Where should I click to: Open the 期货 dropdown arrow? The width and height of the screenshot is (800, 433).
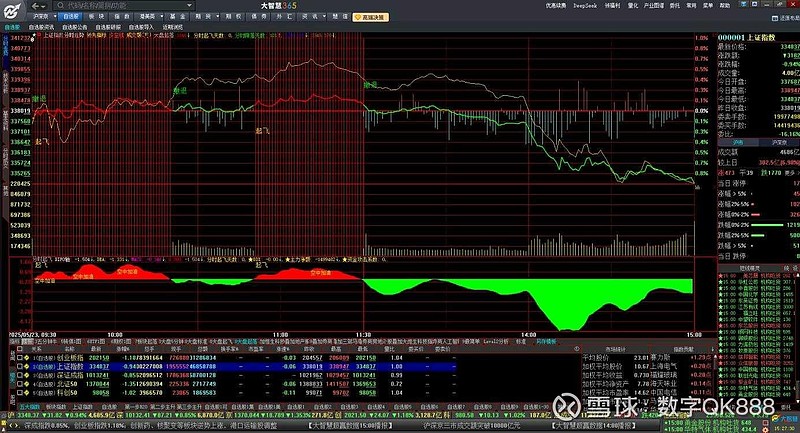tap(217, 16)
